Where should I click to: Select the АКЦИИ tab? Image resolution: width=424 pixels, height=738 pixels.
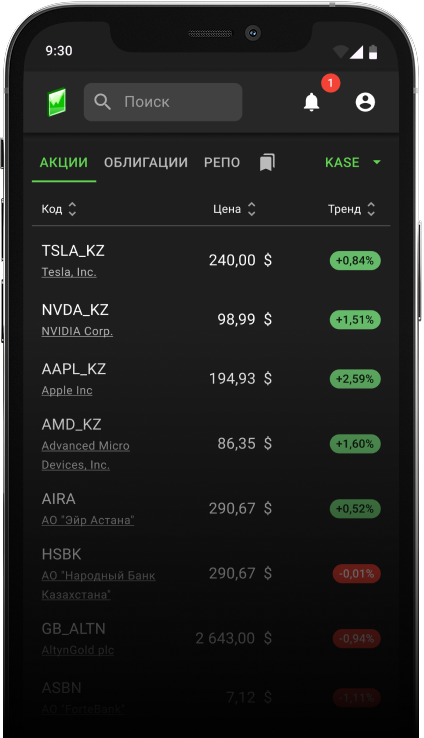coord(64,162)
